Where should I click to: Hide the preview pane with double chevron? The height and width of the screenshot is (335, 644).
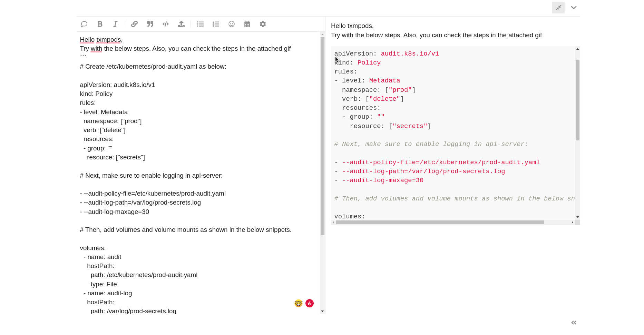574,323
